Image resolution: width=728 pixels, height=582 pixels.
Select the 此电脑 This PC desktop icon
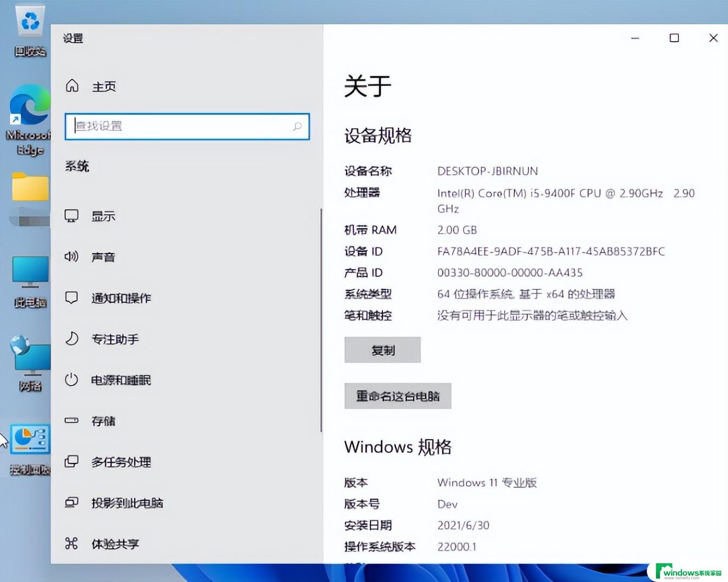[x=30, y=281]
